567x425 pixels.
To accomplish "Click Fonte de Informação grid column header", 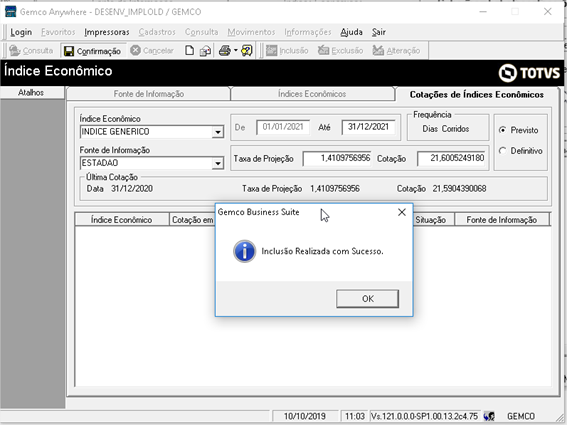I will [502, 220].
